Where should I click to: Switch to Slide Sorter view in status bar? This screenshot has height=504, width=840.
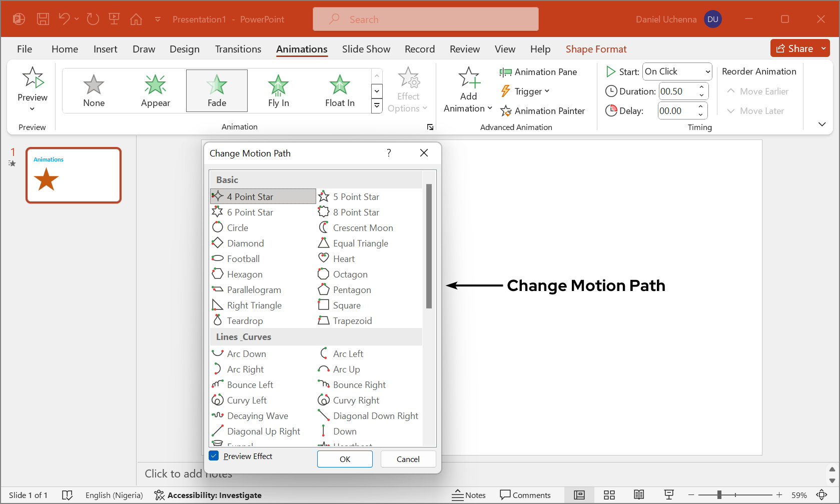pyautogui.click(x=609, y=495)
